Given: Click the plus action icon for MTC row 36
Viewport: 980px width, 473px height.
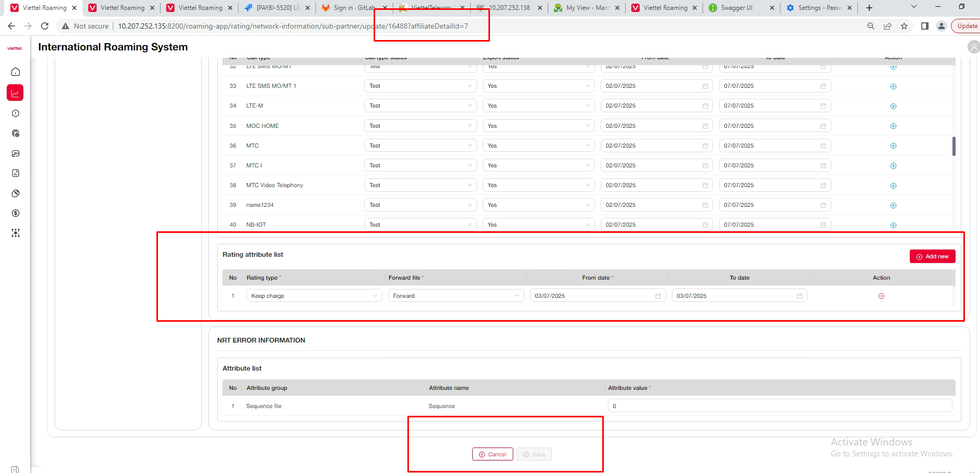Looking at the screenshot, I should [x=893, y=146].
